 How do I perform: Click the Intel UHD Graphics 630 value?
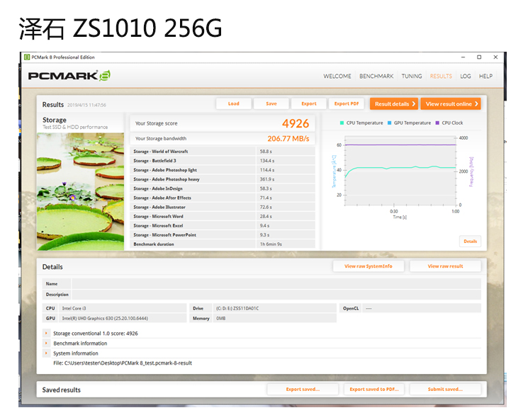[105, 319]
